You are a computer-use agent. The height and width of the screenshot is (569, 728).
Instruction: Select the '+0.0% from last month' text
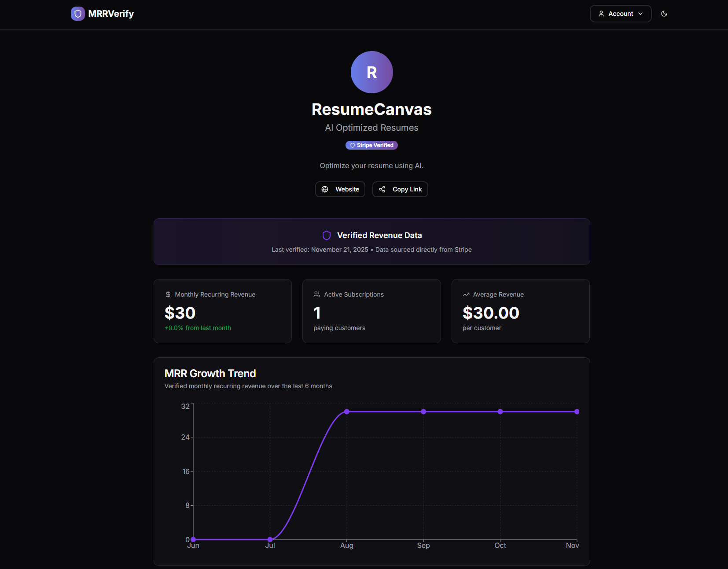click(x=198, y=328)
